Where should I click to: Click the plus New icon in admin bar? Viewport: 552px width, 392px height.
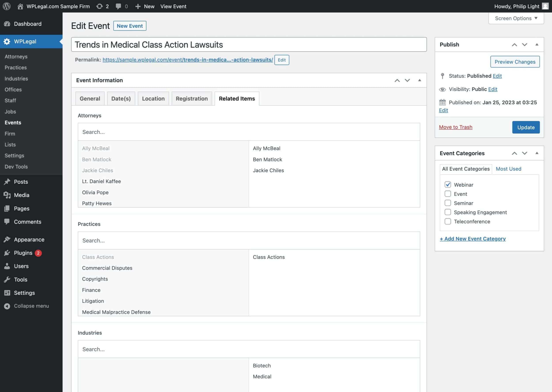click(x=138, y=6)
